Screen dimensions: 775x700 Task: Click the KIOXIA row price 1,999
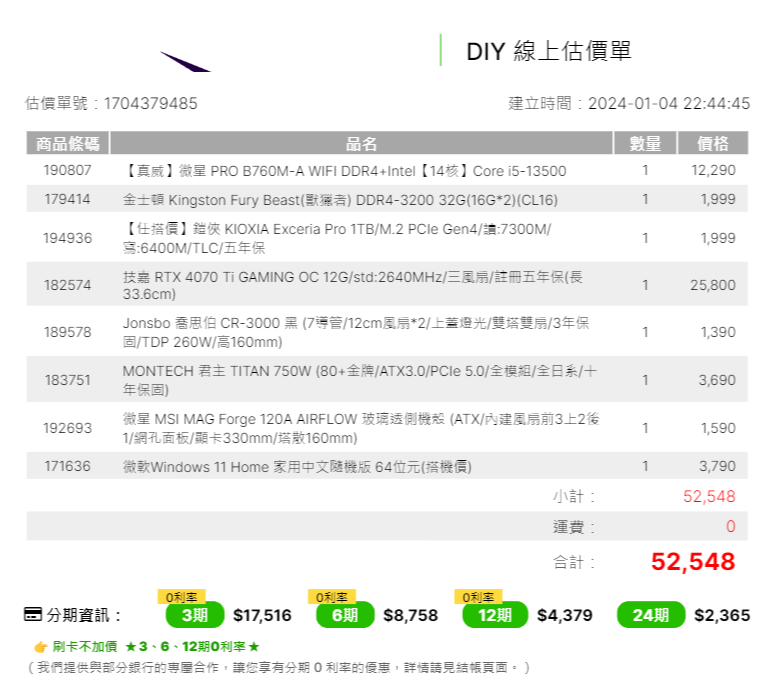tap(718, 238)
